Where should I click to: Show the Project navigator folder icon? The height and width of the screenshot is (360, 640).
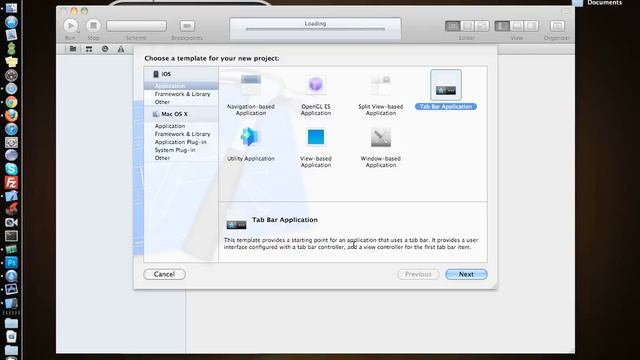click(73, 49)
